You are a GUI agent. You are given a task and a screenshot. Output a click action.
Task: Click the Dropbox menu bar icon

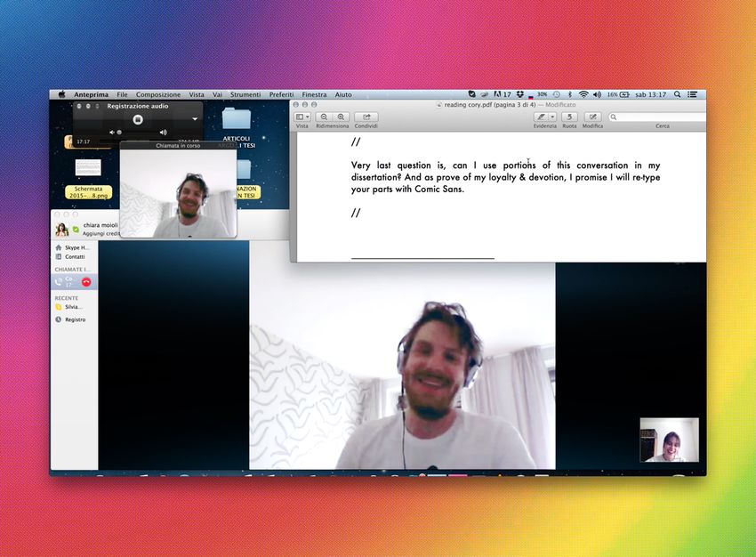(519, 94)
